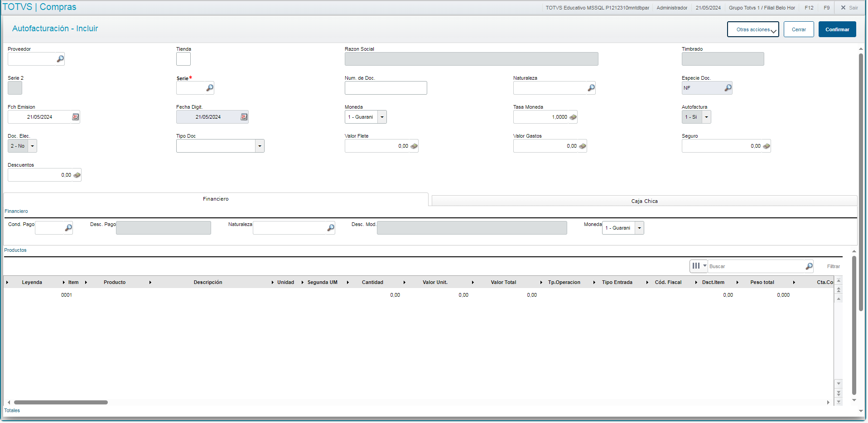Click the Valor Total column header
The height and width of the screenshot is (423, 868).
[503, 282]
